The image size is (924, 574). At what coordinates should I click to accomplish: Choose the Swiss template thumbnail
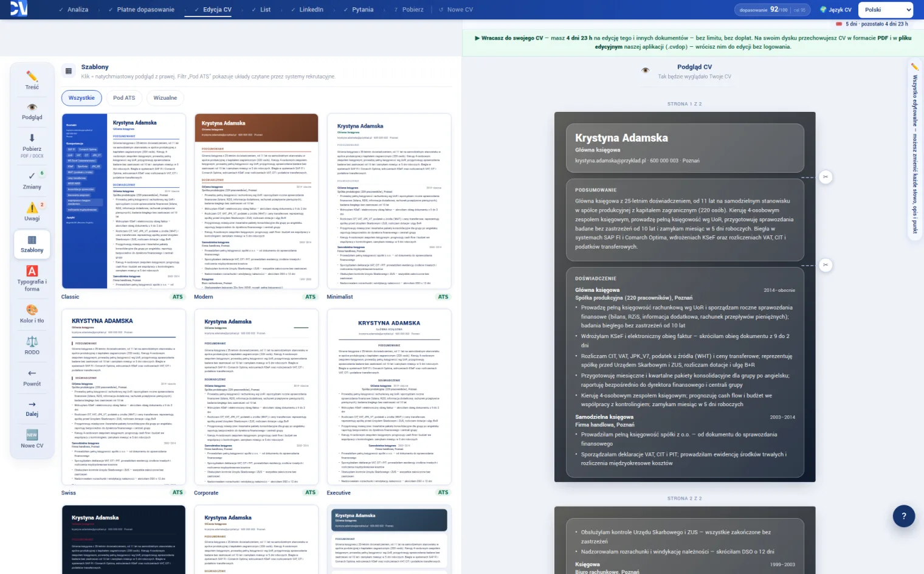pyautogui.click(x=123, y=397)
